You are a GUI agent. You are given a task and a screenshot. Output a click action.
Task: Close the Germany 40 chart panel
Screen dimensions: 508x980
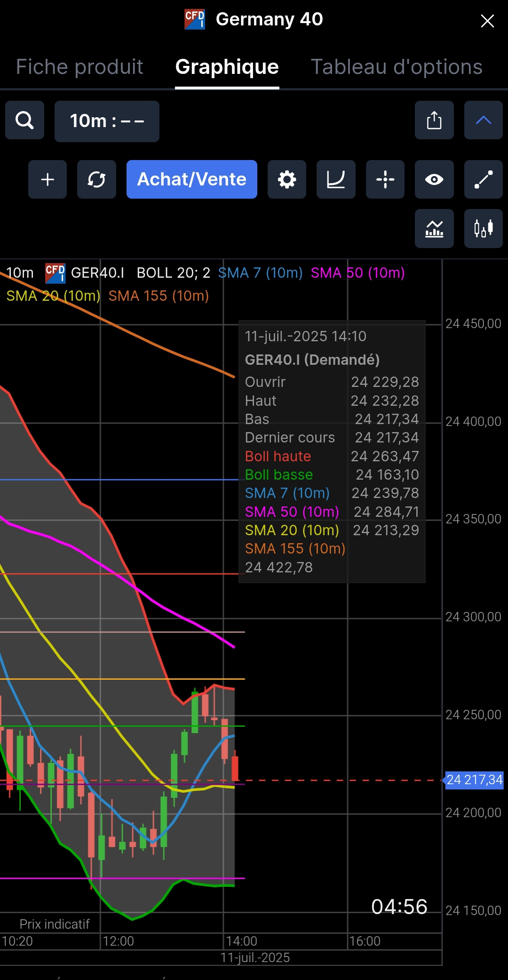tap(487, 21)
